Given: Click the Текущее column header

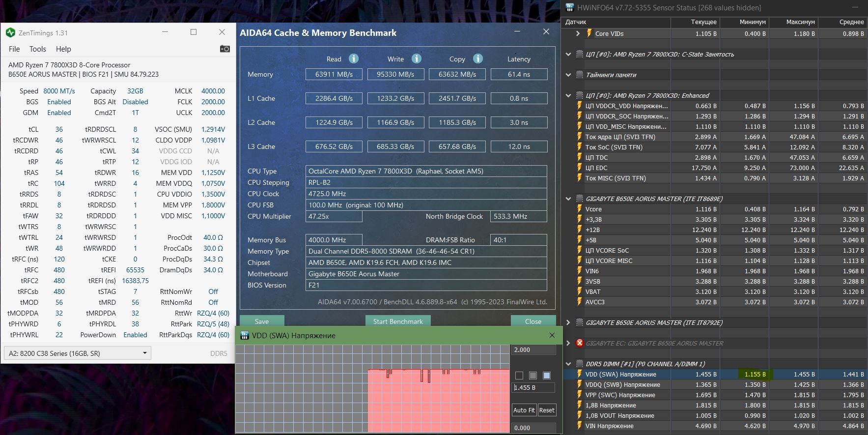Looking at the screenshot, I should 695,22.
